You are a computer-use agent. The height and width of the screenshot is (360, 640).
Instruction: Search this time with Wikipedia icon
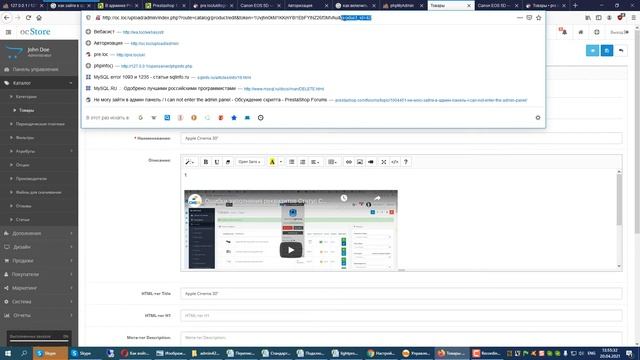pyautogui.click(x=154, y=118)
